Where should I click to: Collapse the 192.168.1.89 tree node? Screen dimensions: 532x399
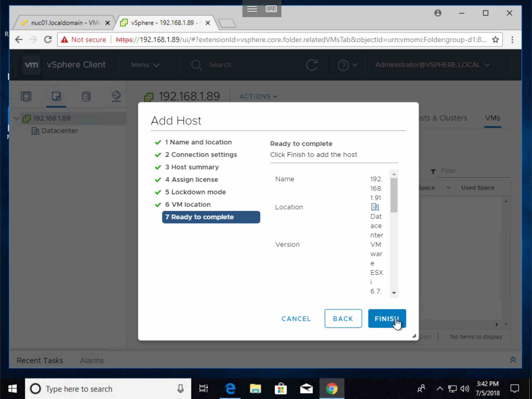point(16,118)
